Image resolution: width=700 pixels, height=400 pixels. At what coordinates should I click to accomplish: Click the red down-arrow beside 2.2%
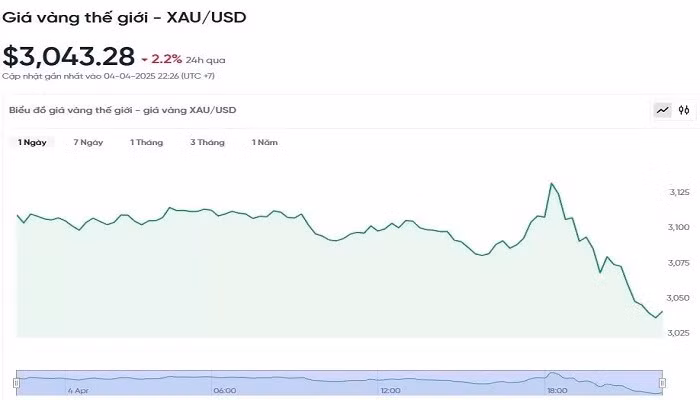click(145, 59)
